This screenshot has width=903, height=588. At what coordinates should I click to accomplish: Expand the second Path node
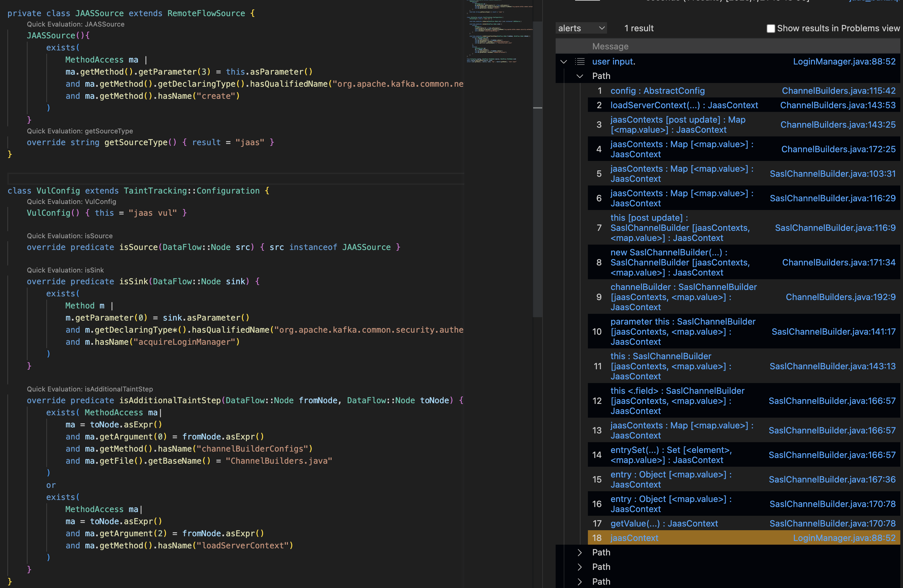tap(580, 552)
